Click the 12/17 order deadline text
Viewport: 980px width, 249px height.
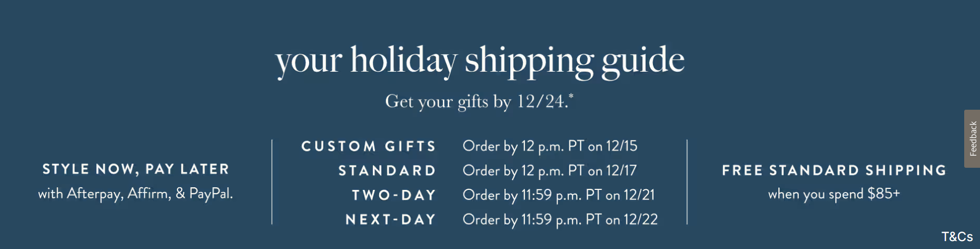pyautogui.click(x=621, y=170)
